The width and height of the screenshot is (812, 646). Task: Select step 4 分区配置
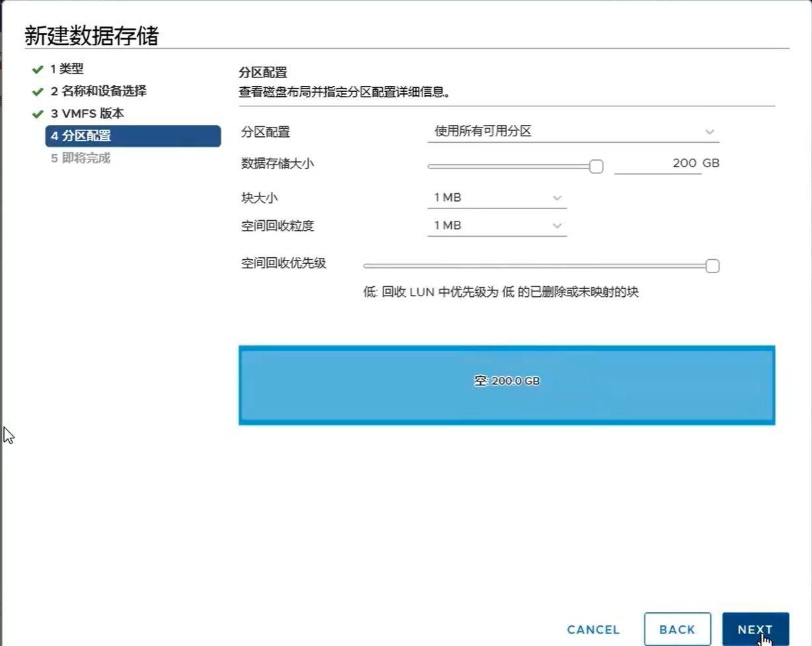coord(133,136)
